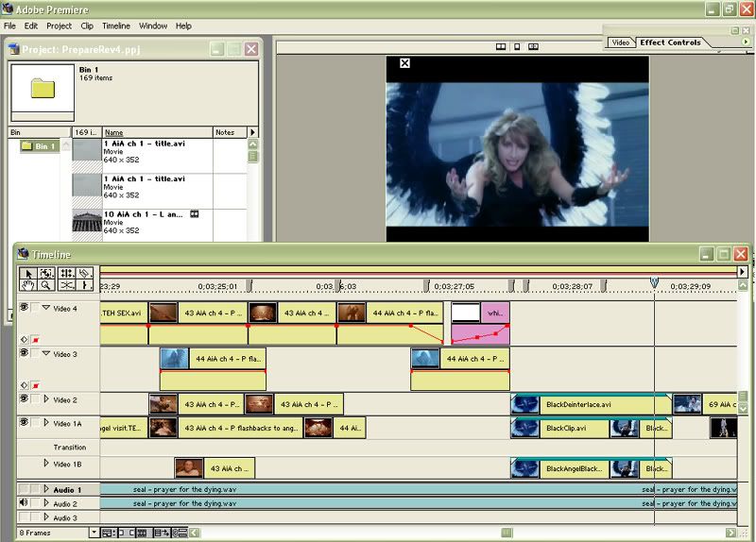Open the Project menu
The width and height of the screenshot is (756, 542).
(59, 26)
